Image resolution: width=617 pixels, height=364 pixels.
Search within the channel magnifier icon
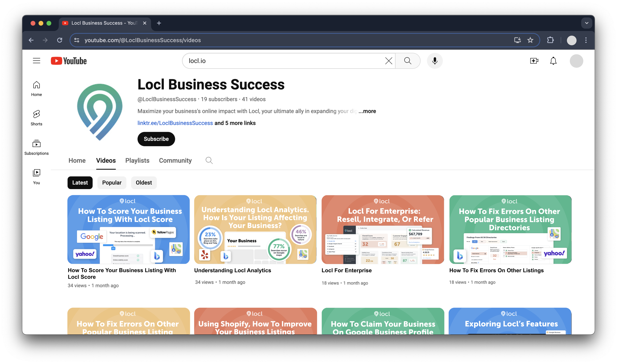tap(209, 160)
